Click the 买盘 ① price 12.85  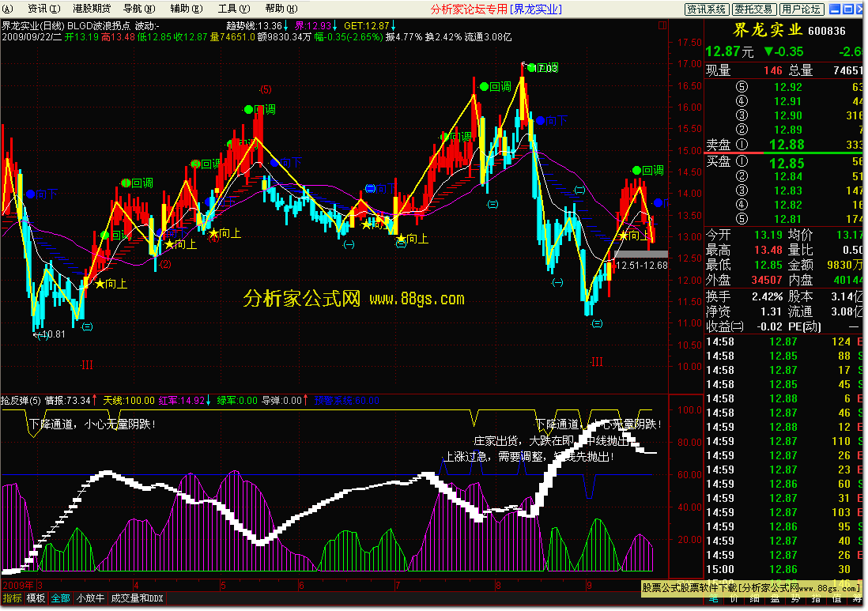tap(787, 164)
